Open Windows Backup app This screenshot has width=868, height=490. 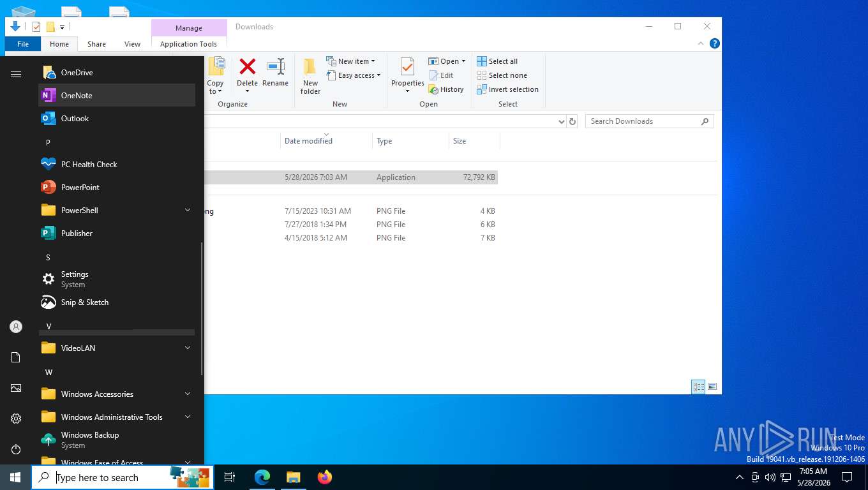point(117,440)
